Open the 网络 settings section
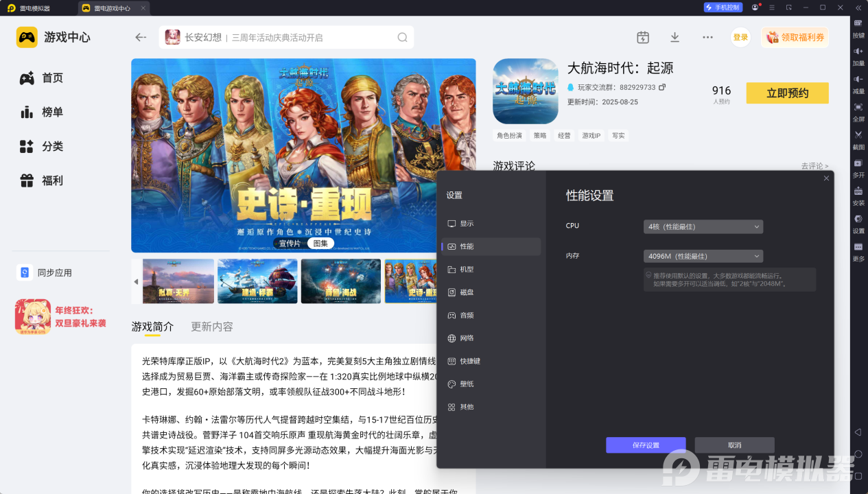 pos(491,338)
